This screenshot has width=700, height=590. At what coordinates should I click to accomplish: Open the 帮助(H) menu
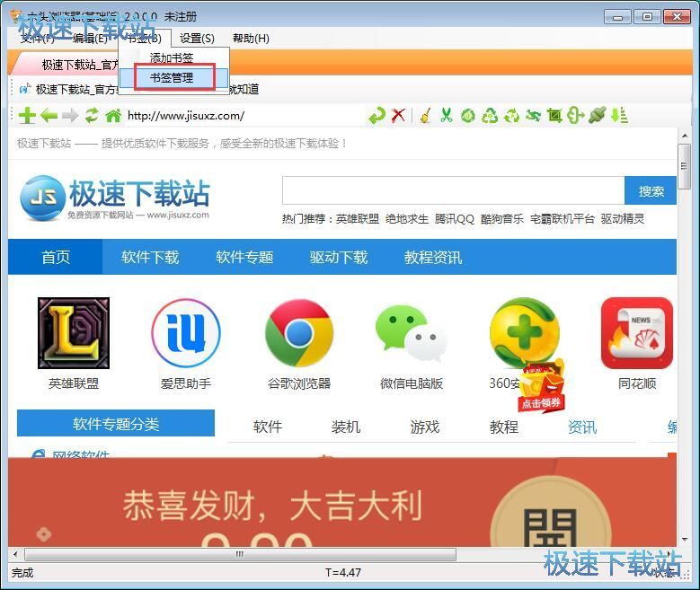coord(251,39)
